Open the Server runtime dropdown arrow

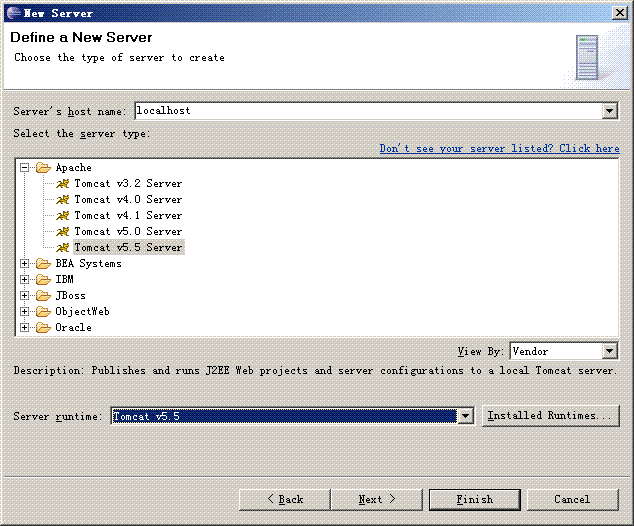click(x=465, y=416)
